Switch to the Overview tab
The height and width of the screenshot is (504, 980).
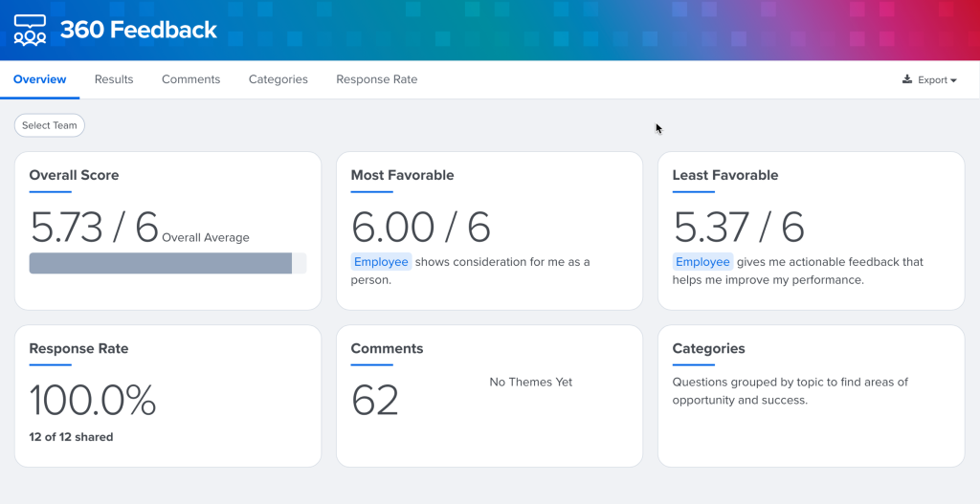40,79
